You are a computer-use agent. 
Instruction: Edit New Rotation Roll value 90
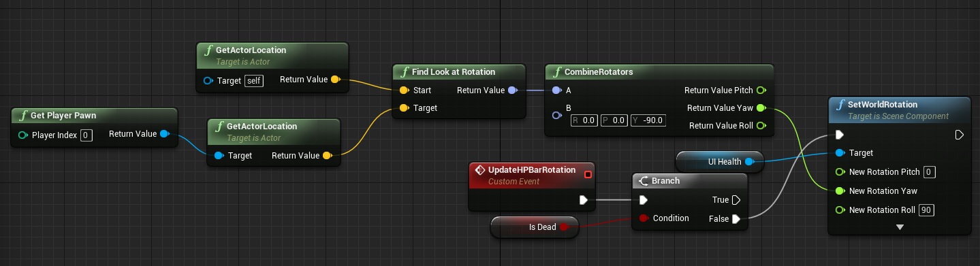pos(926,210)
